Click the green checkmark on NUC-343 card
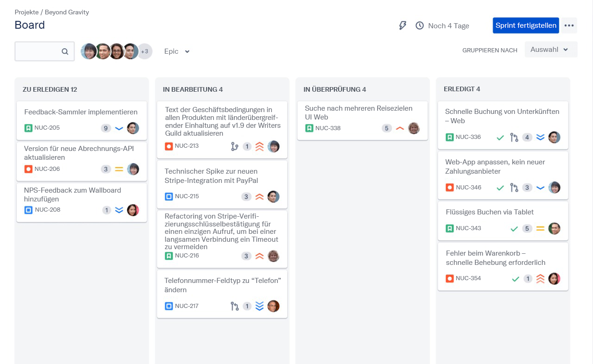Viewport: 593px width, 364px height. (514, 229)
